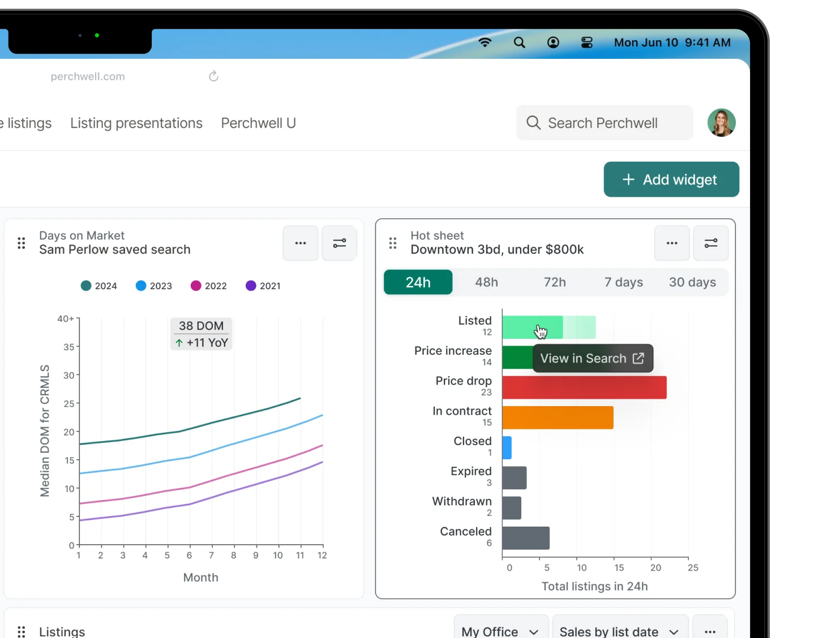Click the red Price drop bar

584,387
